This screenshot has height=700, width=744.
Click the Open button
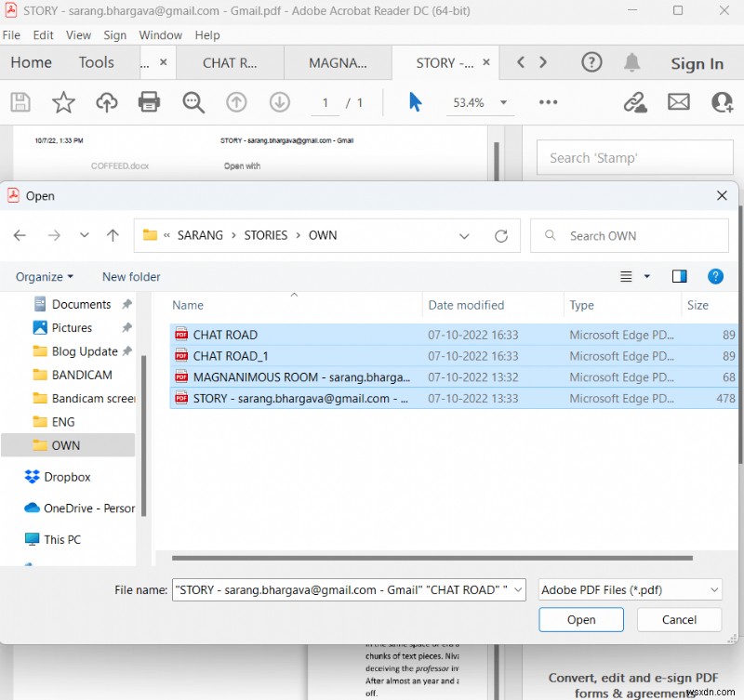[x=580, y=619]
